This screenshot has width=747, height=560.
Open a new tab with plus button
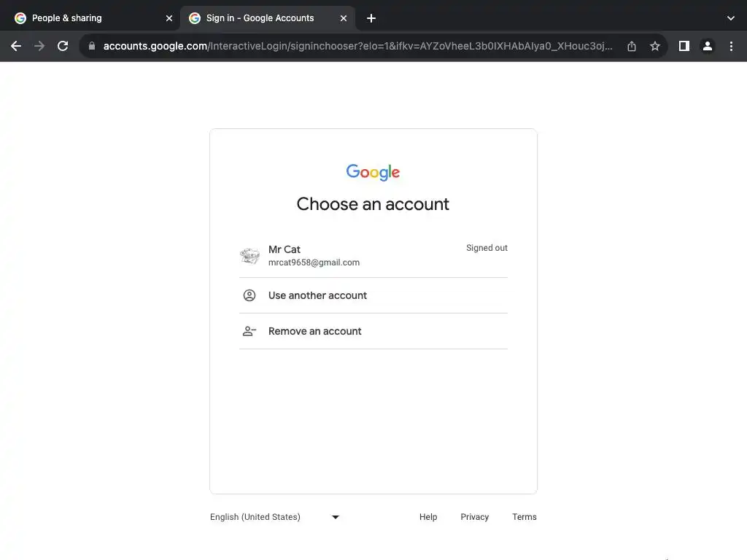tap(371, 18)
